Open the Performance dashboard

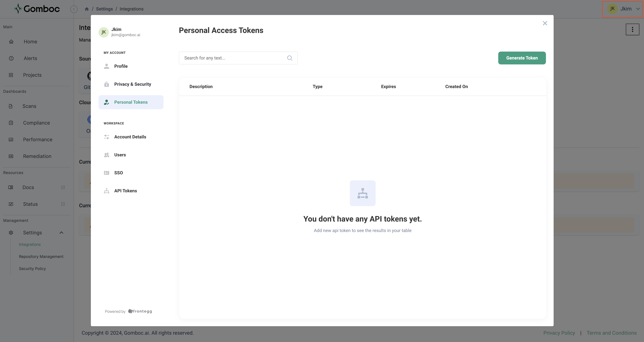click(x=38, y=140)
